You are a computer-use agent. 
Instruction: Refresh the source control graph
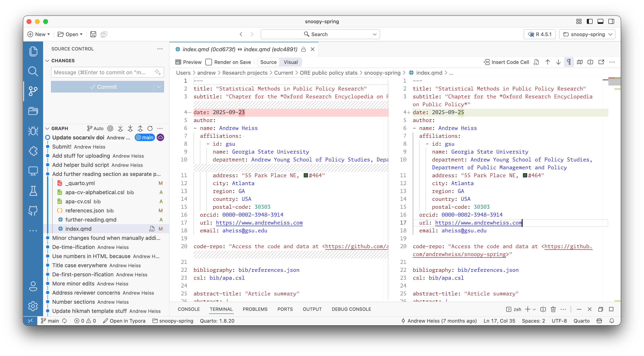pyautogui.click(x=150, y=128)
